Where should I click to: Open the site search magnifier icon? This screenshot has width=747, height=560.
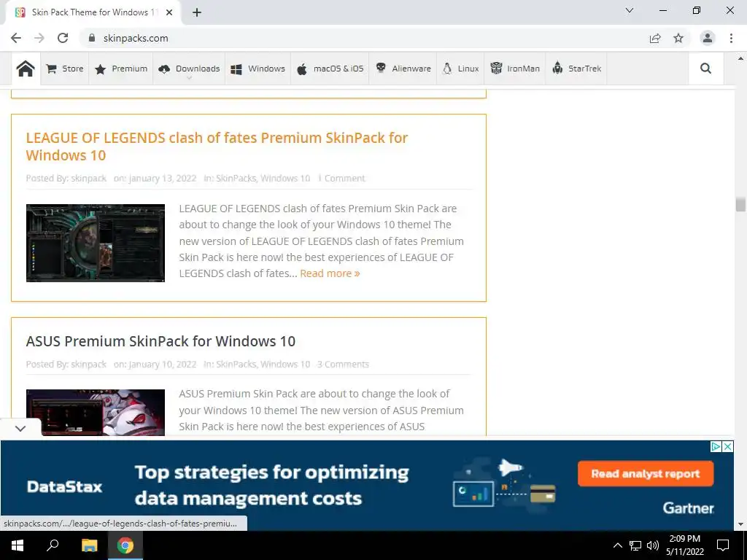point(705,69)
